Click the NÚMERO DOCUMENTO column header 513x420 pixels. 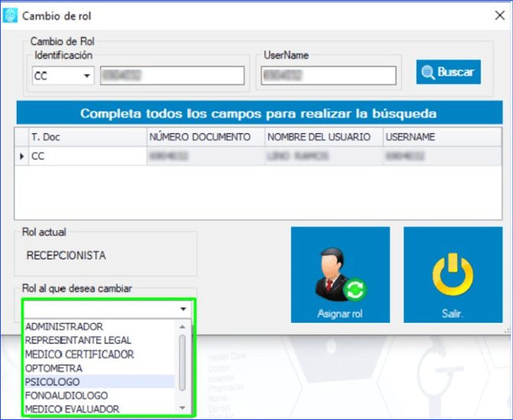(x=200, y=137)
